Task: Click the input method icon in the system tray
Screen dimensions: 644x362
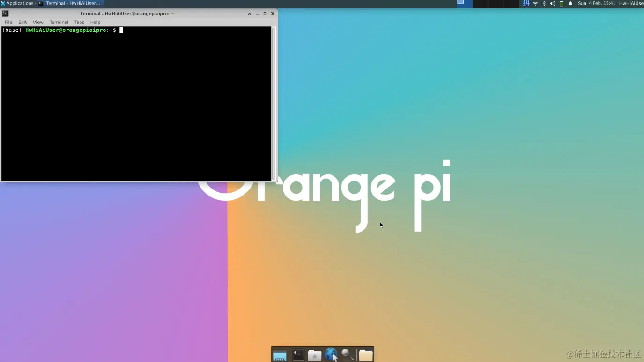Action: click(526, 3)
